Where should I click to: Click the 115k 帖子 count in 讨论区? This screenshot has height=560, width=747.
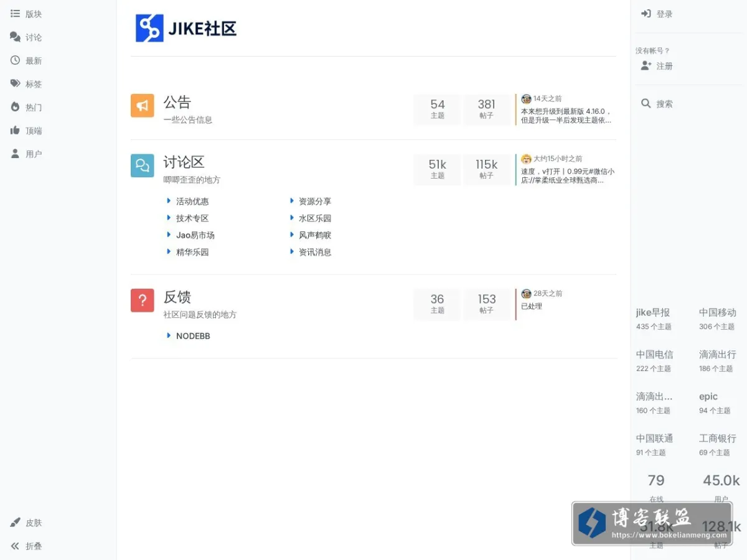pyautogui.click(x=487, y=169)
